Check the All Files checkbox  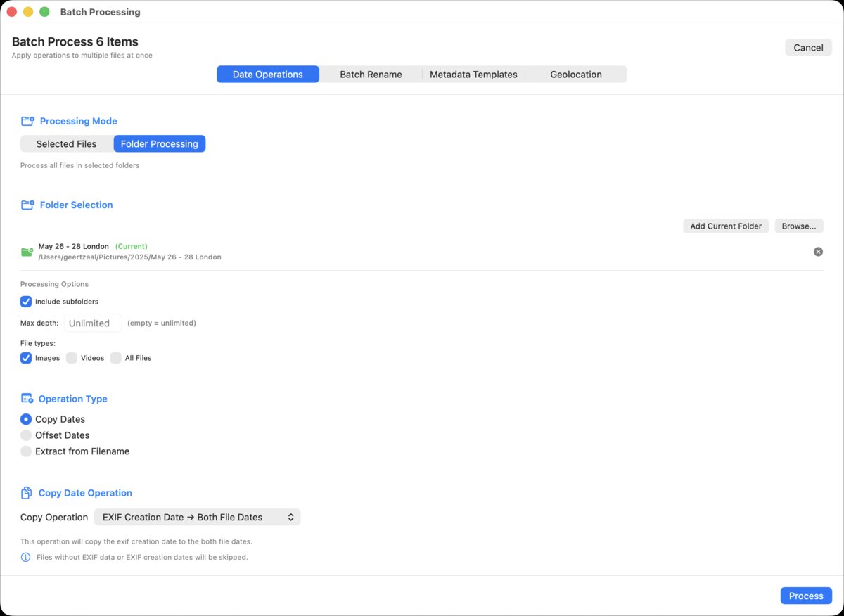click(116, 358)
